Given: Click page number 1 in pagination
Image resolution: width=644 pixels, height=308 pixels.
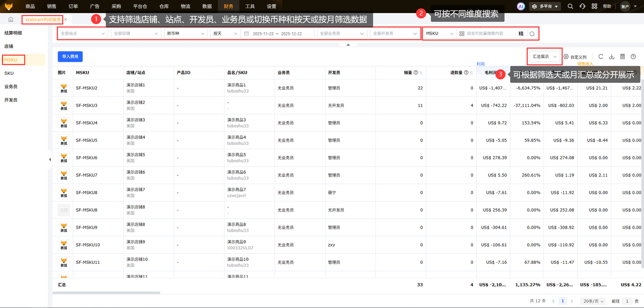Looking at the screenshot, I should pyautogui.click(x=562, y=300).
